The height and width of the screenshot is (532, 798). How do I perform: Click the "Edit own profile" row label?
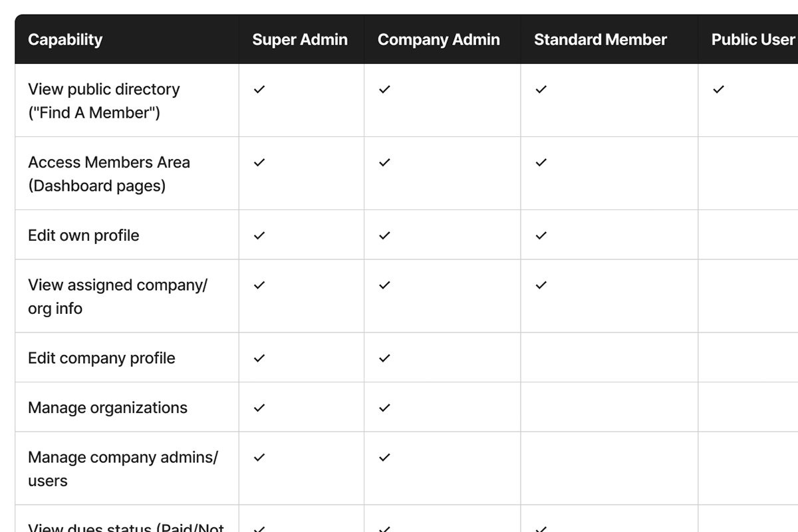(84, 235)
